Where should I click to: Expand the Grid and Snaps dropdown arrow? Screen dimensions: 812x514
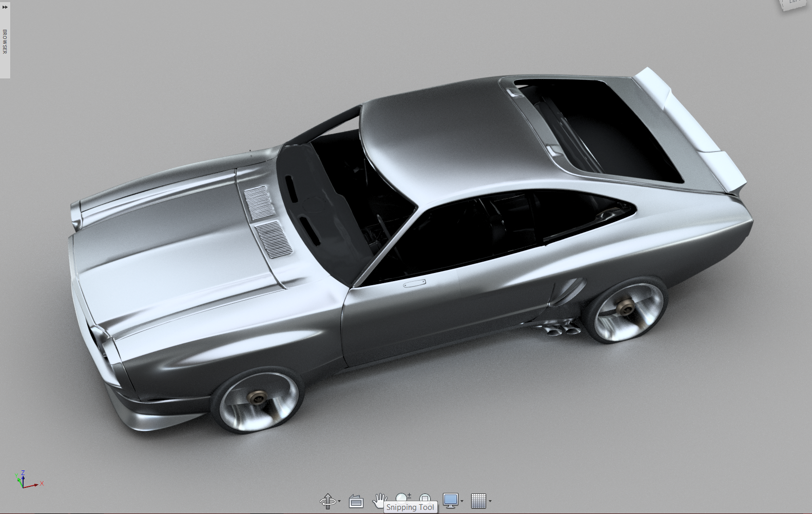tap(490, 501)
